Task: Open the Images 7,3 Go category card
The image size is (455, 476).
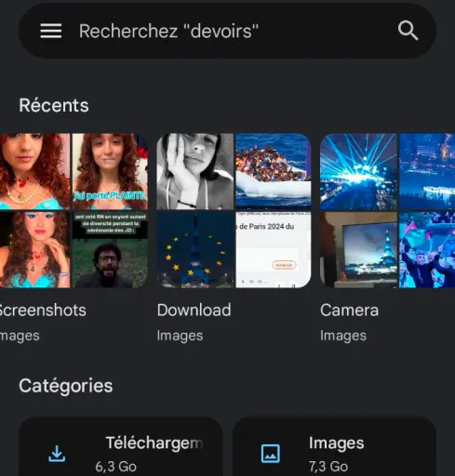Action: (334, 446)
